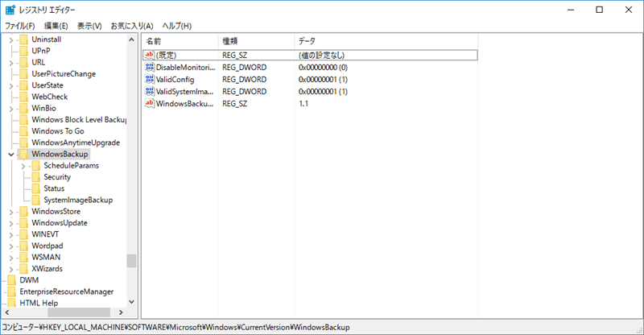
Task: Open the ヘルプ(H) menu
Action: [176, 26]
